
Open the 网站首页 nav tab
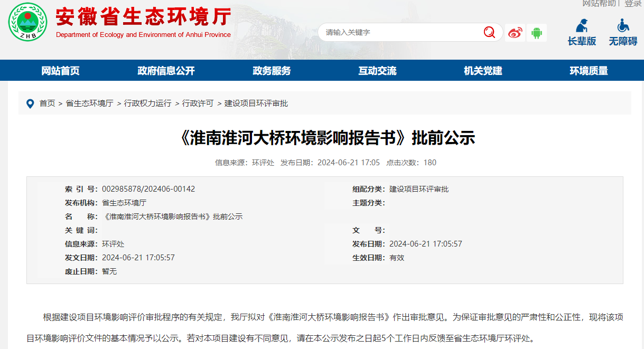point(61,71)
